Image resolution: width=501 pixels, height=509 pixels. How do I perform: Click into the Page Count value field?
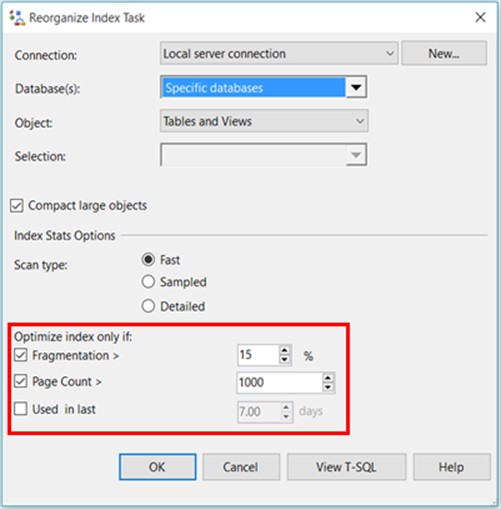point(279,382)
